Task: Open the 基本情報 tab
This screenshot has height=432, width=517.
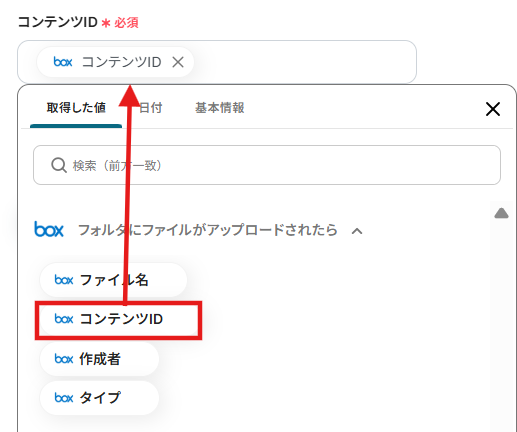Action: click(220, 108)
